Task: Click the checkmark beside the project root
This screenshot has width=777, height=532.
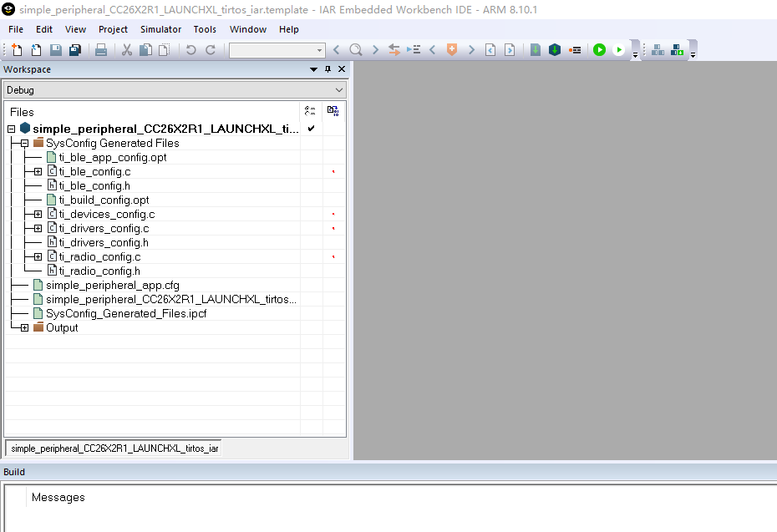Action: [311, 129]
